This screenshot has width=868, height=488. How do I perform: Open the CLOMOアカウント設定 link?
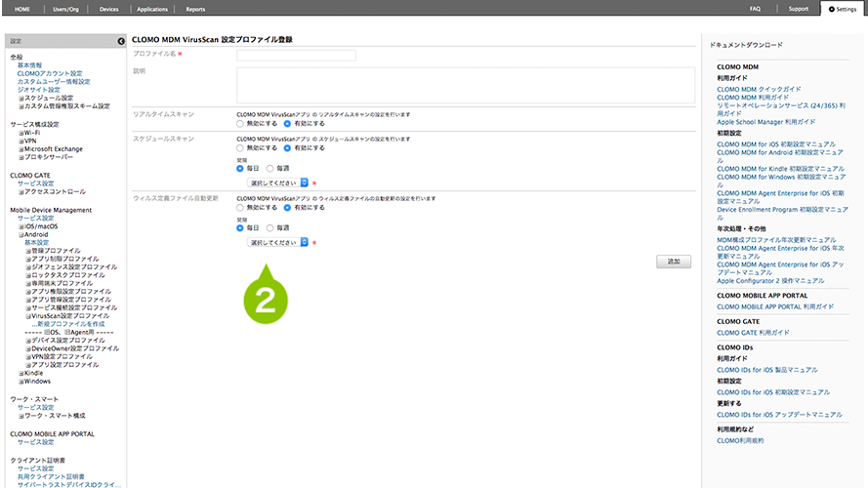click(49, 73)
